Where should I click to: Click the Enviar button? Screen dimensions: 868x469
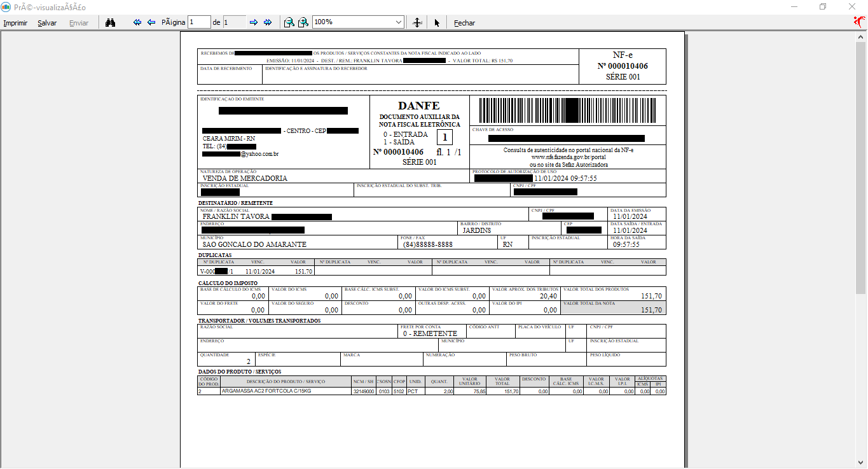79,23
